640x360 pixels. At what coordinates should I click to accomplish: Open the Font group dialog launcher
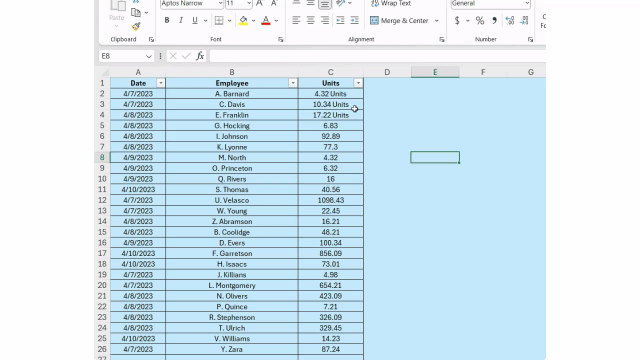[x=281, y=40]
